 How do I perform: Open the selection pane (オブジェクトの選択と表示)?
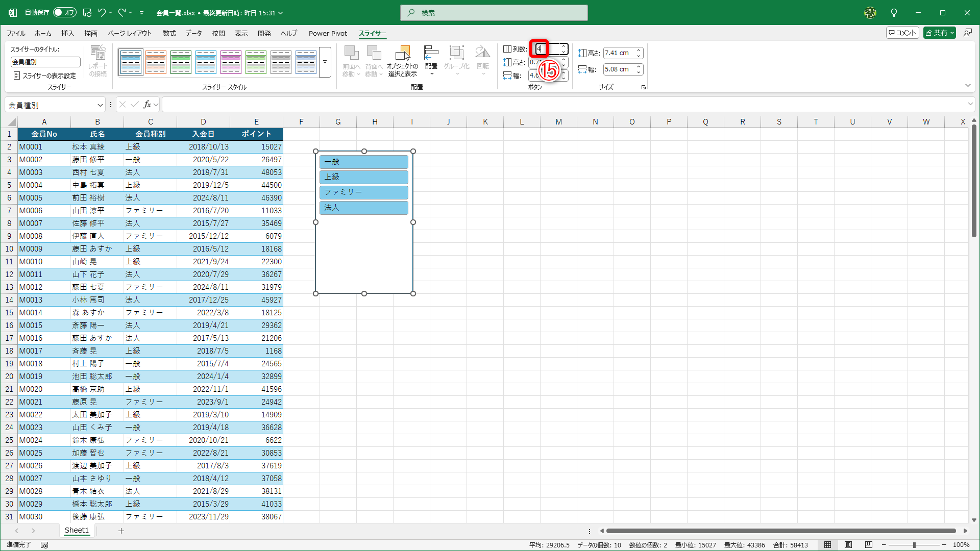(x=402, y=61)
